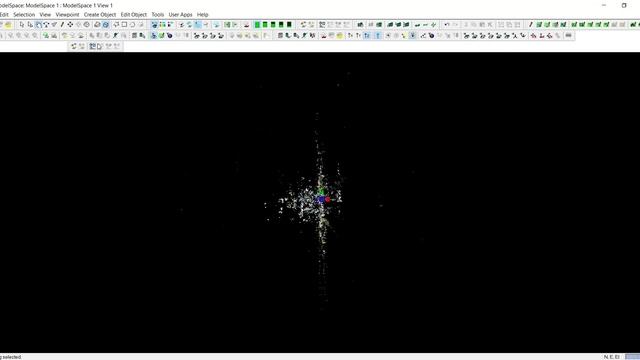
Task: Select the Multi-Pick Mode arrow tool
Action: point(30,25)
